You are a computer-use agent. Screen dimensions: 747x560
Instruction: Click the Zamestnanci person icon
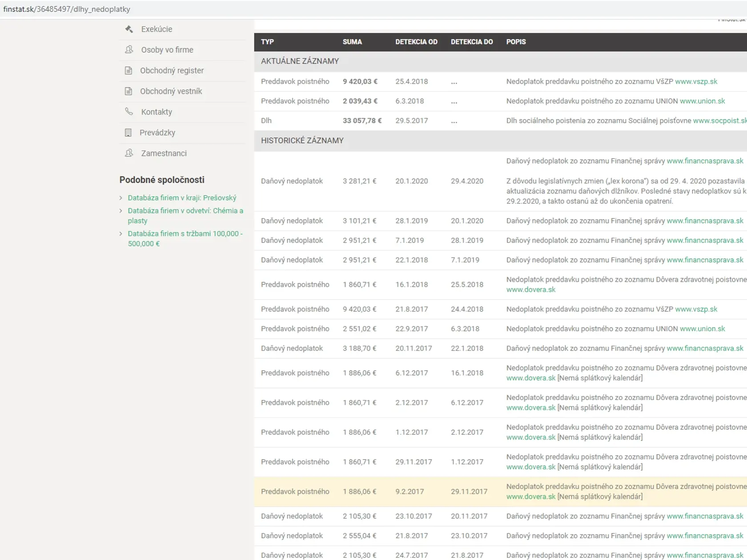tap(129, 153)
